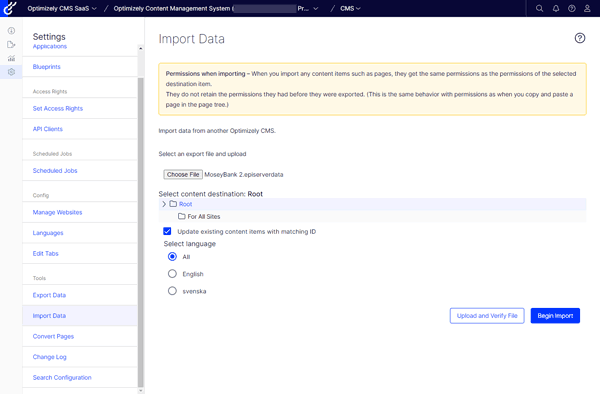The height and width of the screenshot is (394, 600).
Task: Open the CMS dropdown in header
Action: (x=350, y=8)
